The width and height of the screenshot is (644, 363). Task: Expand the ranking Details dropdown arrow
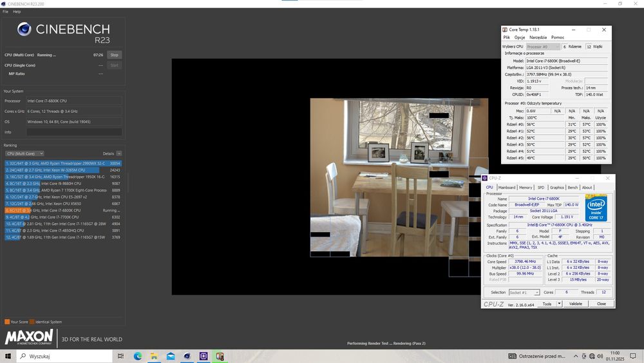point(118,153)
